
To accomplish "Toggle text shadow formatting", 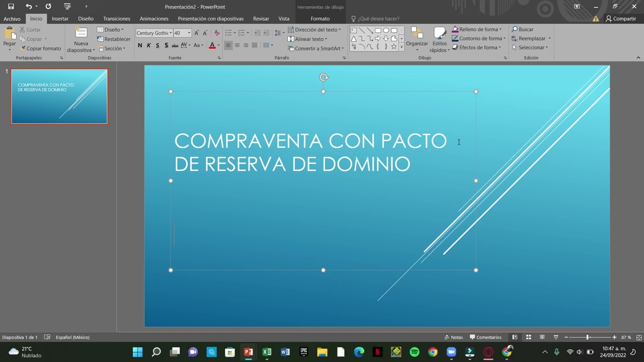I will (x=166, y=45).
